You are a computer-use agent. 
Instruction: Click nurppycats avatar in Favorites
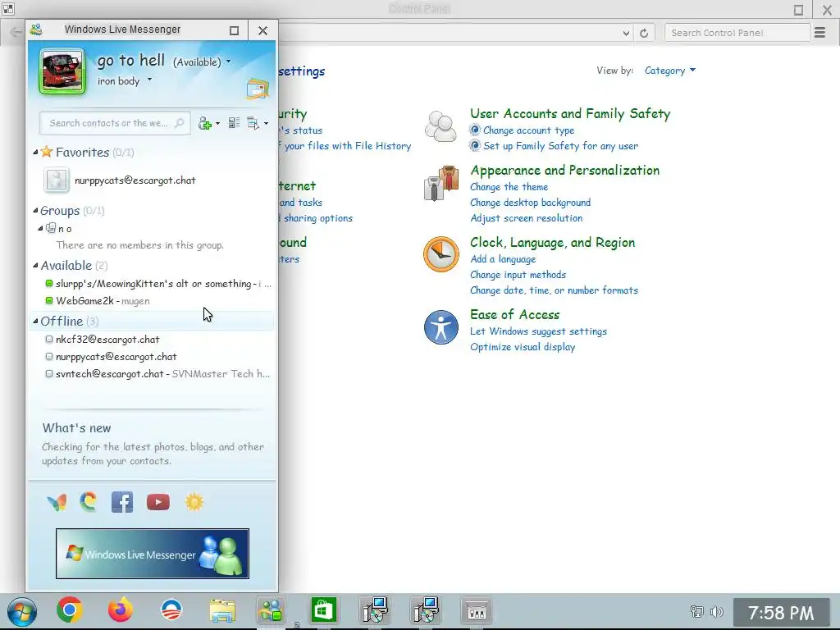[x=57, y=180]
